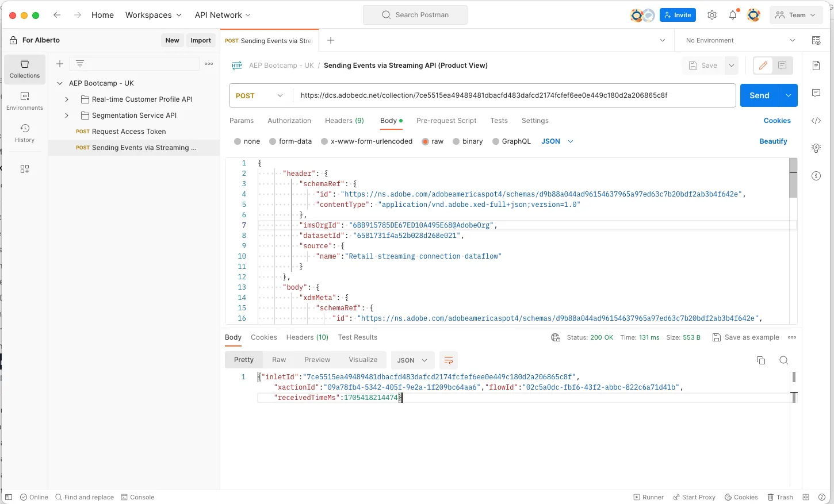Click the Beautify link
The image size is (834, 504).
tap(773, 141)
